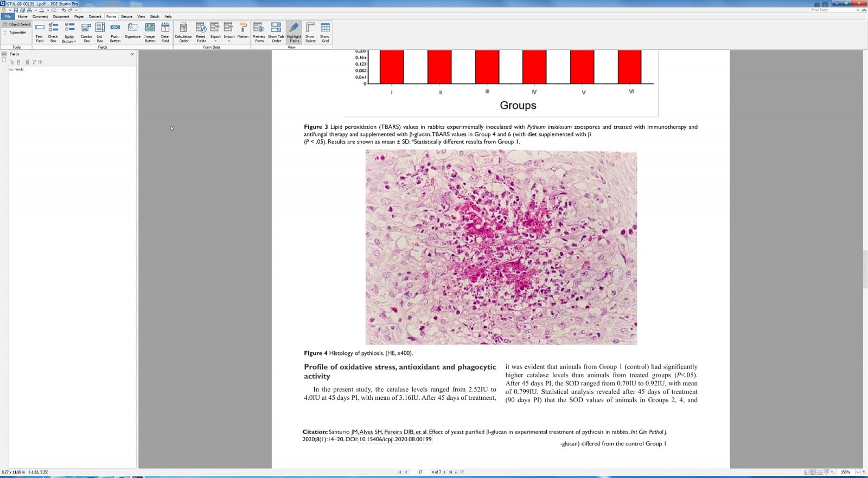The height and width of the screenshot is (478, 868).
Task: Activate the Object Select tool
Action: coord(17,24)
